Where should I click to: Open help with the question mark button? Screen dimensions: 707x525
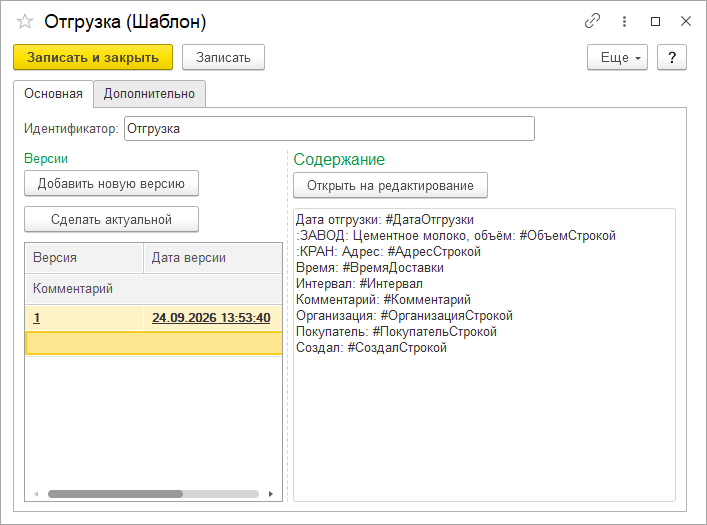pyautogui.click(x=672, y=57)
